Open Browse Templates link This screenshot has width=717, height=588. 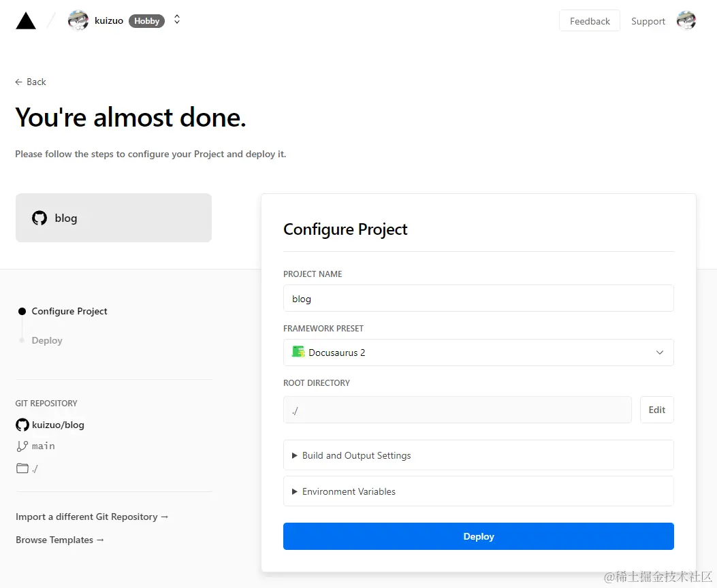(60, 540)
